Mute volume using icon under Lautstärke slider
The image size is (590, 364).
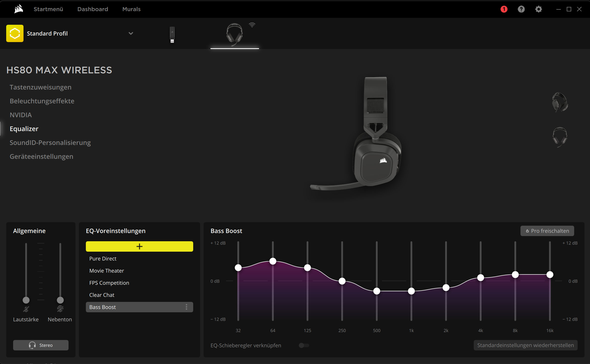tap(26, 309)
